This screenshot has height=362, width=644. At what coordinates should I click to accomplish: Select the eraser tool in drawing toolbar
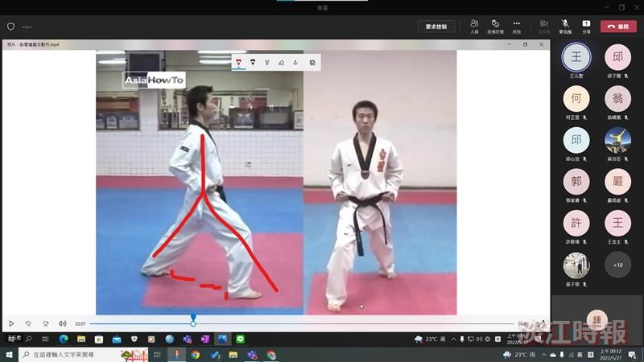[x=281, y=63]
